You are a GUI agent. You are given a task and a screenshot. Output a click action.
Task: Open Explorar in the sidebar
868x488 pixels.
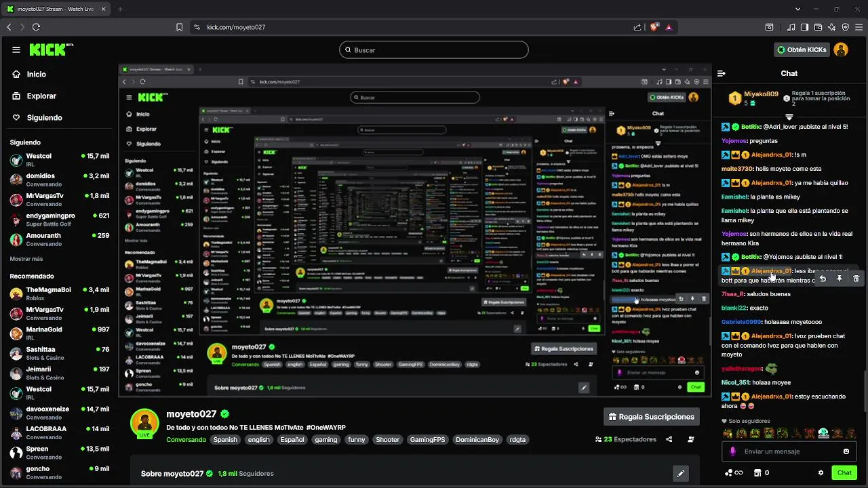[x=34, y=96]
